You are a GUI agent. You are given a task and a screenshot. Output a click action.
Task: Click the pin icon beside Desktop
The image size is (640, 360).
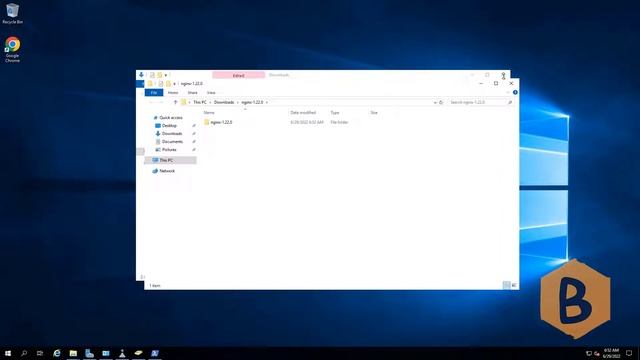[x=194, y=126]
